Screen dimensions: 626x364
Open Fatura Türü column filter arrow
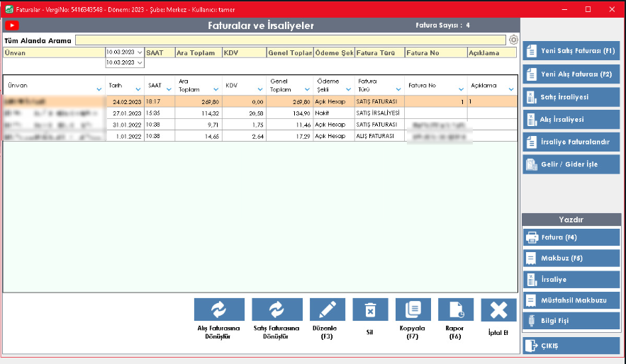(x=398, y=89)
